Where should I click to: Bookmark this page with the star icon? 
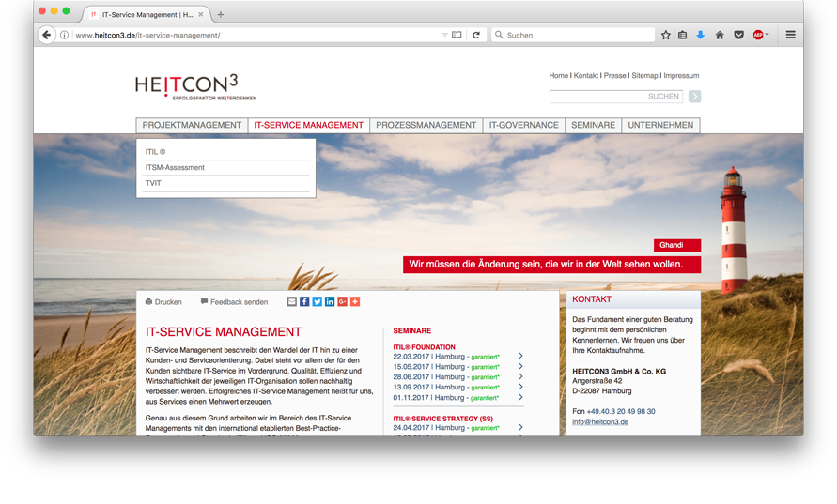[666, 36]
